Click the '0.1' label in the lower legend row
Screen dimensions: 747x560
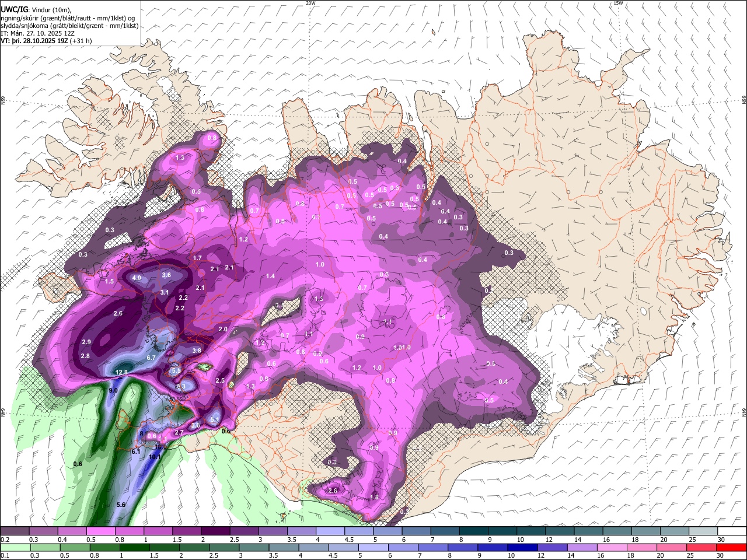pos(5,556)
